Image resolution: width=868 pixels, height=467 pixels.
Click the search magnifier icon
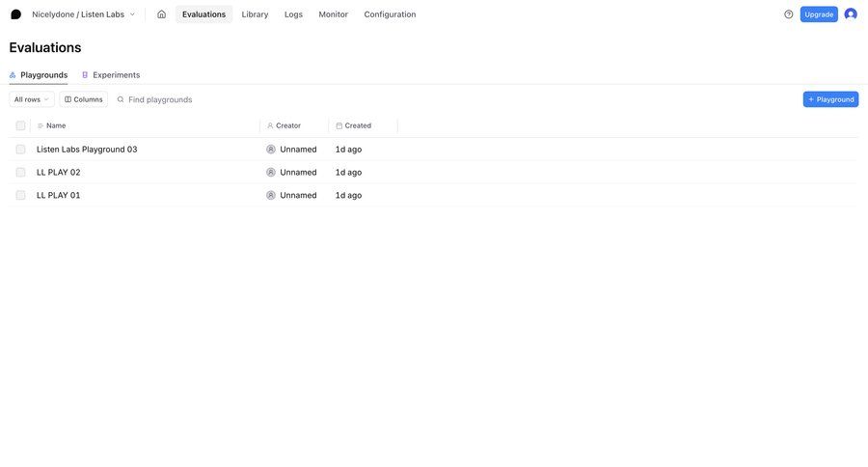click(x=121, y=99)
